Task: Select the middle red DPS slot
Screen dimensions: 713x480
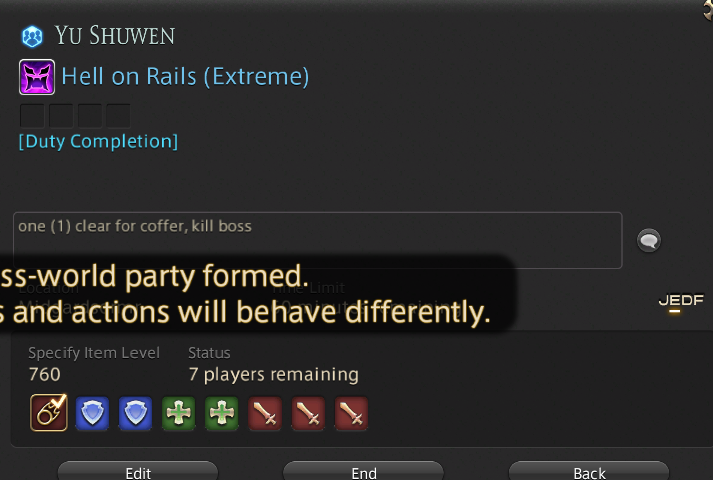Action: [308, 413]
